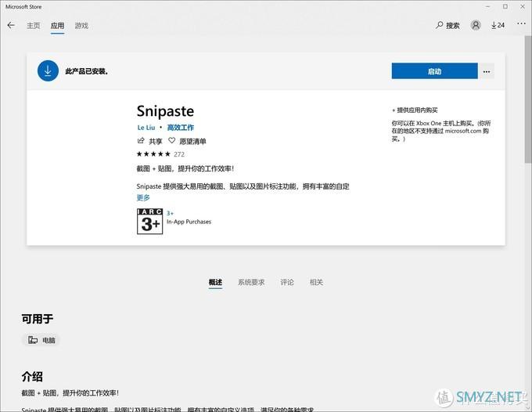The width and height of the screenshot is (532, 412).
Task: Open the 搜索 search box
Action: coord(448,25)
